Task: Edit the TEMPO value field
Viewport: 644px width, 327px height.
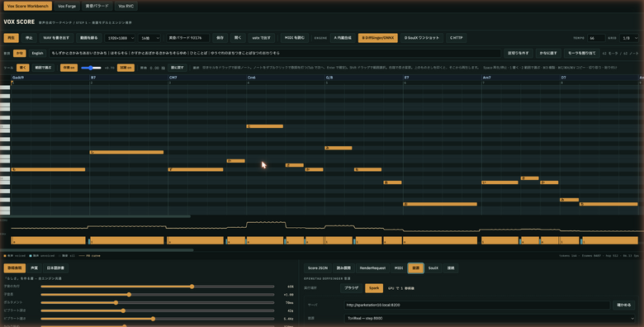Action: [596, 38]
